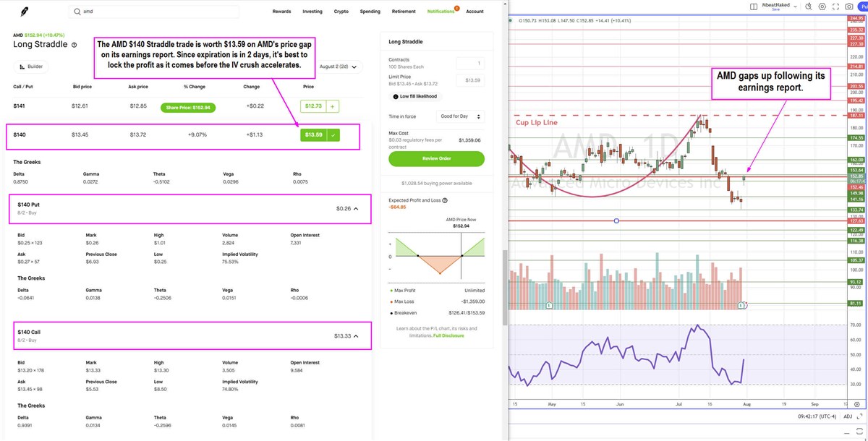Open the Rewards menu item
This screenshot has height=441, width=868.
[x=282, y=12]
